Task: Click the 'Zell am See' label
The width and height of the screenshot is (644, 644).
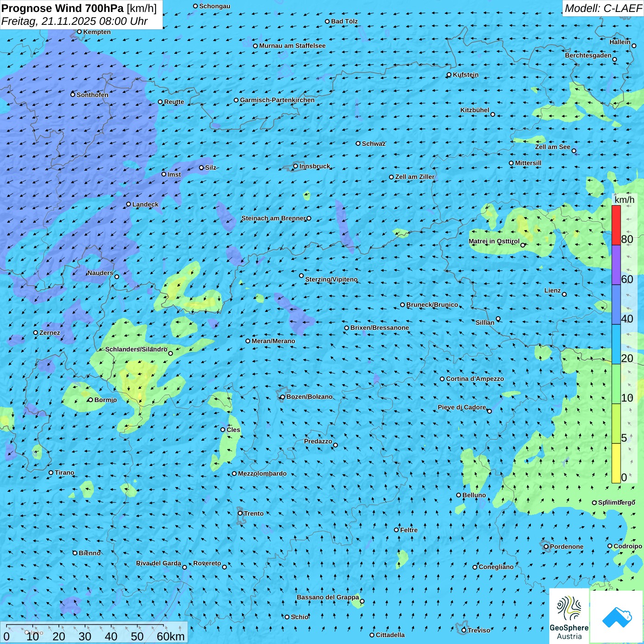Action: [x=552, y=147]
